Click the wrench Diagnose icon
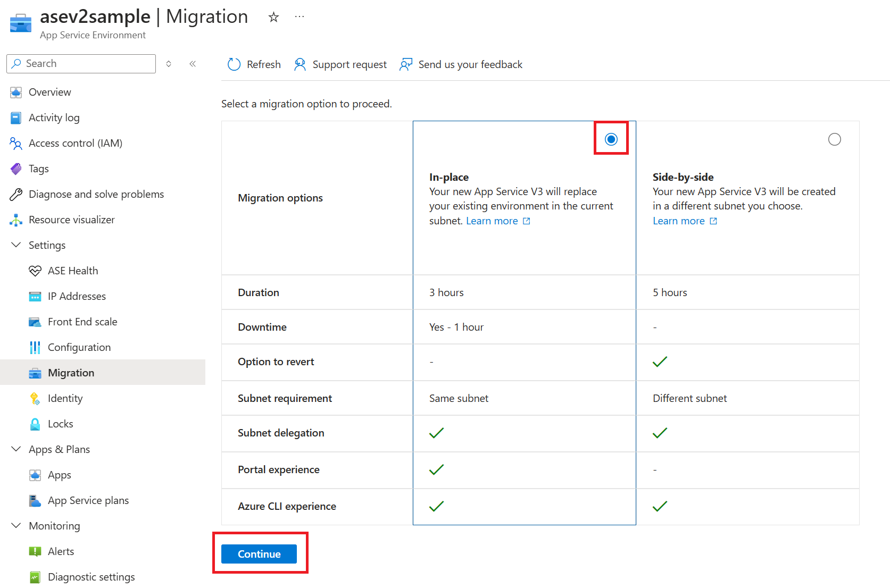This screenshot has width=890, height=588. [16, 195]
